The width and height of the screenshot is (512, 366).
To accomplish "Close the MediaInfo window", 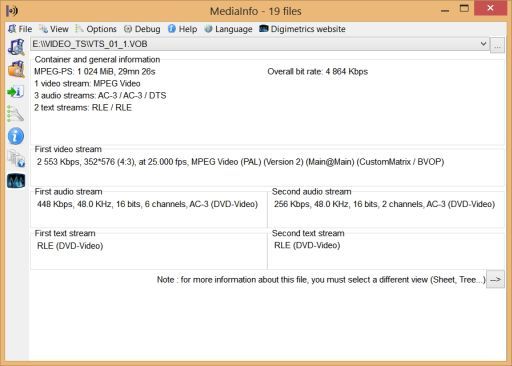I will point(490,8).
